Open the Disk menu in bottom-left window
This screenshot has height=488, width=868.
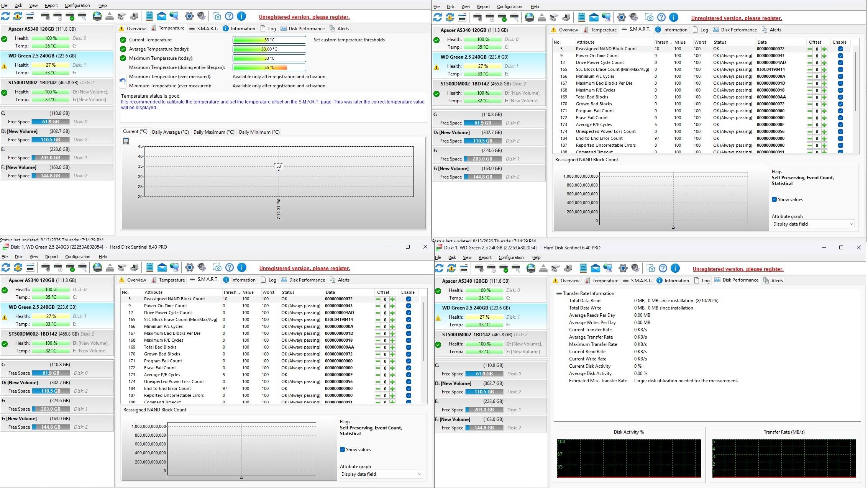[18, 257]
